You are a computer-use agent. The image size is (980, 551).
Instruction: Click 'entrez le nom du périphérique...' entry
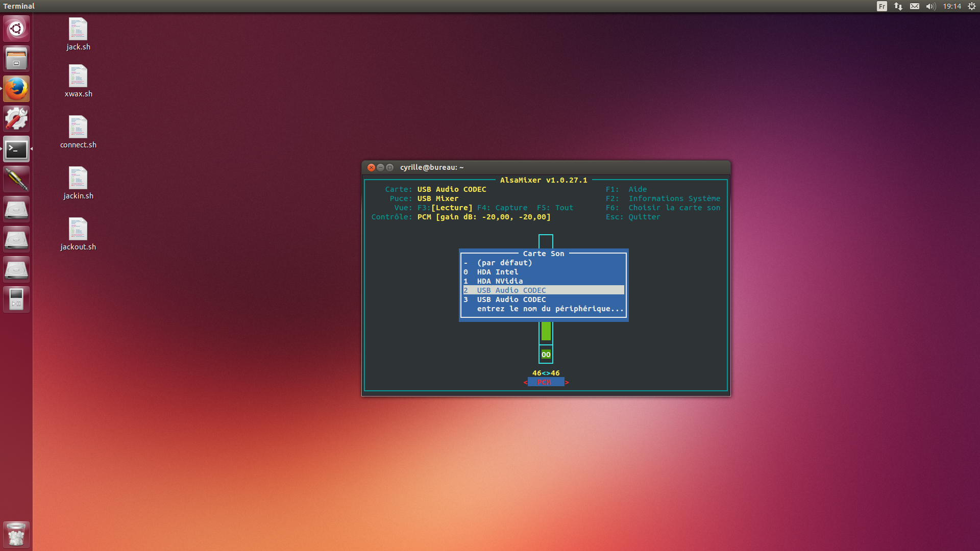pos(550,309)
